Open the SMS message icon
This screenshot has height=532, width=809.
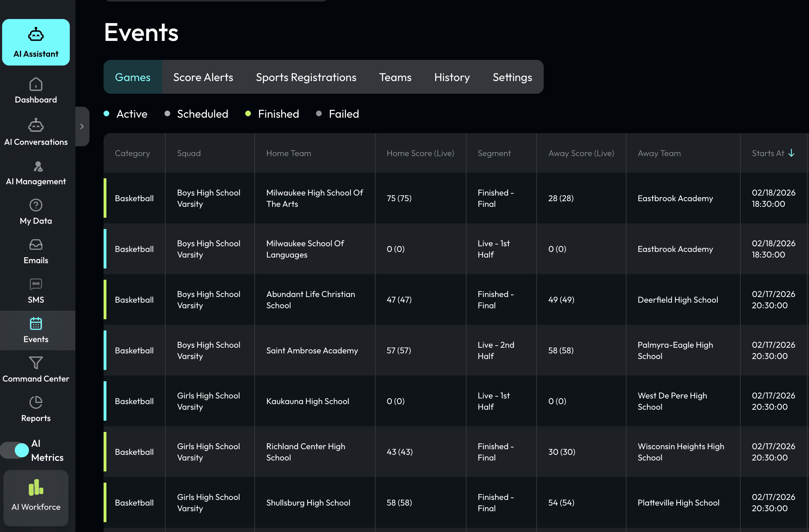point(36,284)
